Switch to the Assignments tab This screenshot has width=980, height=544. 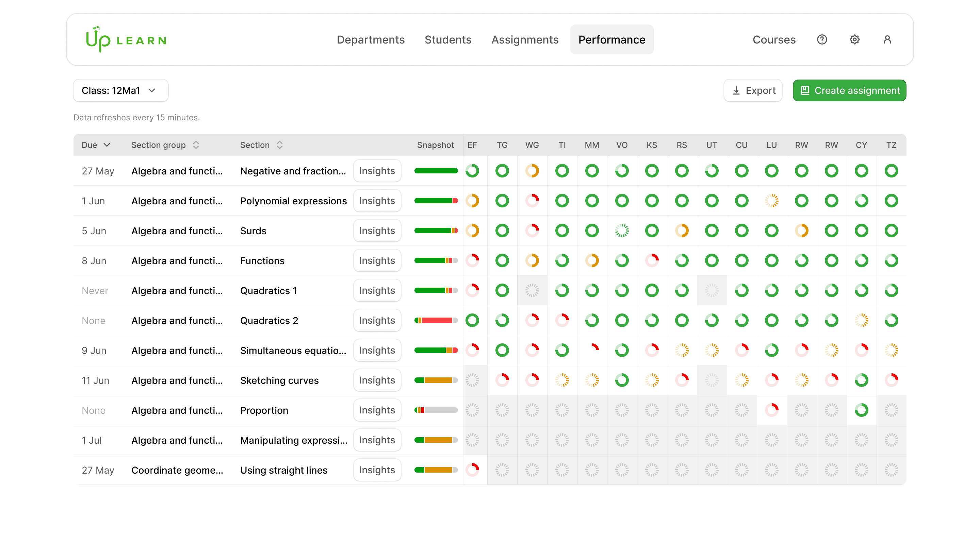click(525, 39)
